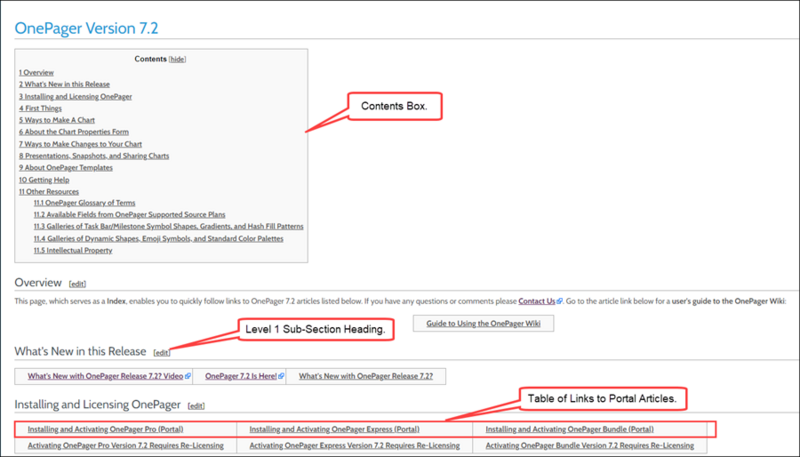800x457 pixels.
Task: Edit the Overview section
Action: click(x=78, y=284)
